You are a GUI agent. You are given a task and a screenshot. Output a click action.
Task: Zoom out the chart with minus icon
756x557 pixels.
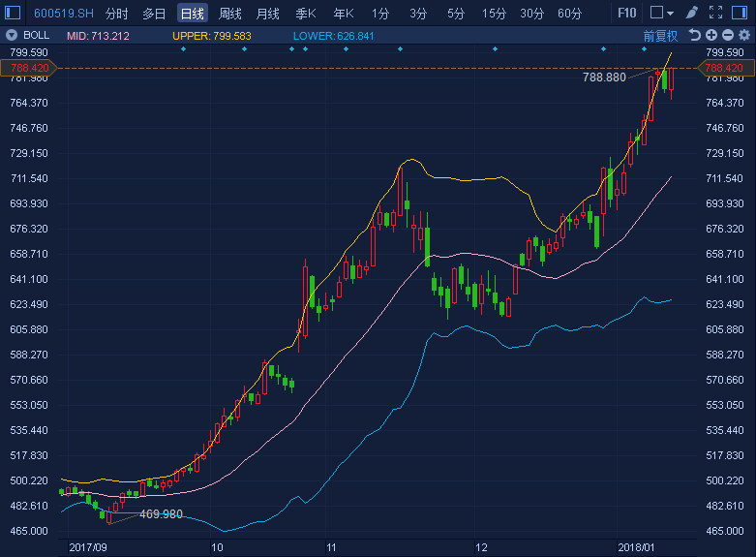tap(728, 35)
